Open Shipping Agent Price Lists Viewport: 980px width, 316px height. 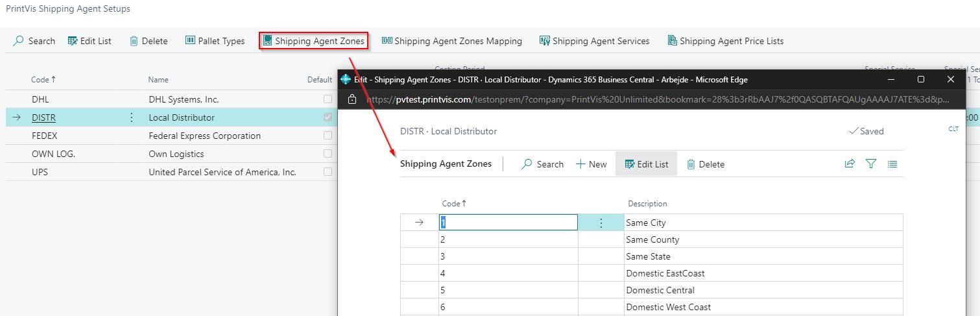coord(725,41)
